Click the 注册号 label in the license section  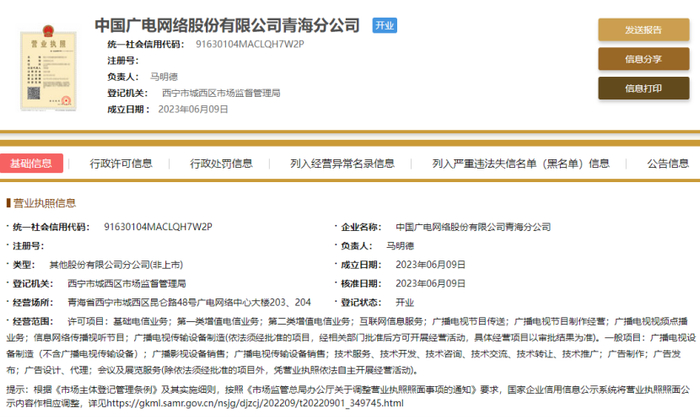[28, 246]
